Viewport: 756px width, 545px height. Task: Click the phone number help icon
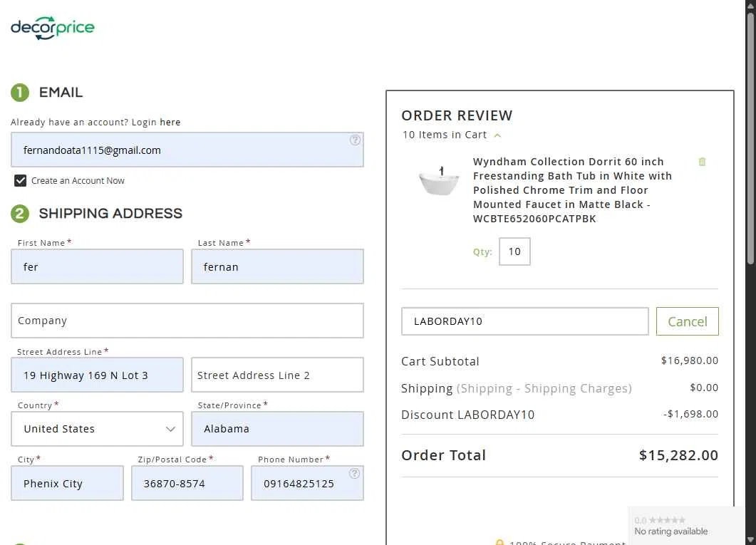point(354,473)
